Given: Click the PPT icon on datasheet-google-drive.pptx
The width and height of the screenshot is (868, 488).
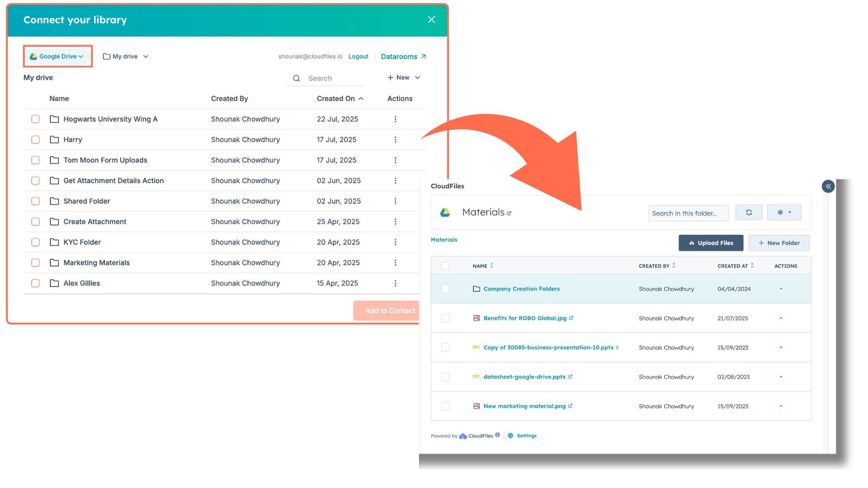Looking at the screenshot, I should pos(476,376).
